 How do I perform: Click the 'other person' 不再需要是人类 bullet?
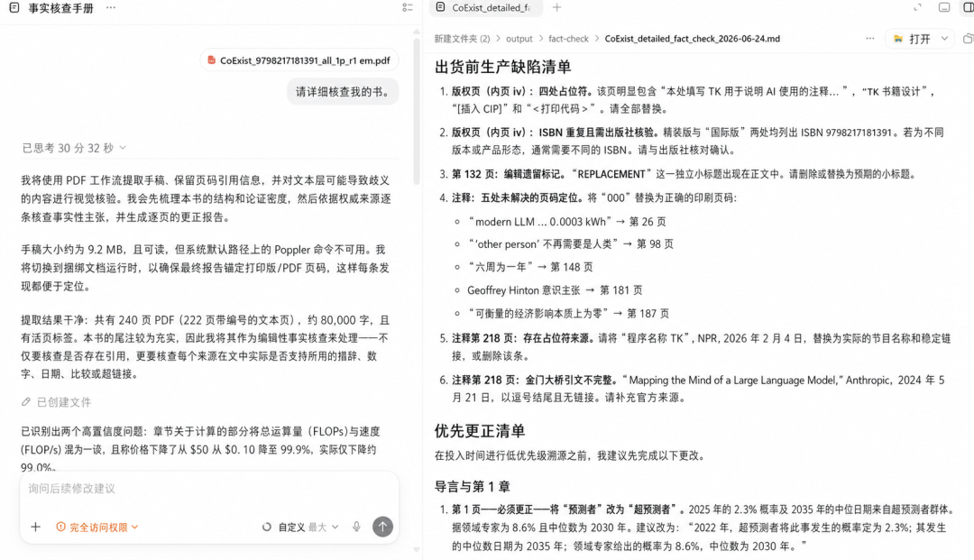[570, 244]
